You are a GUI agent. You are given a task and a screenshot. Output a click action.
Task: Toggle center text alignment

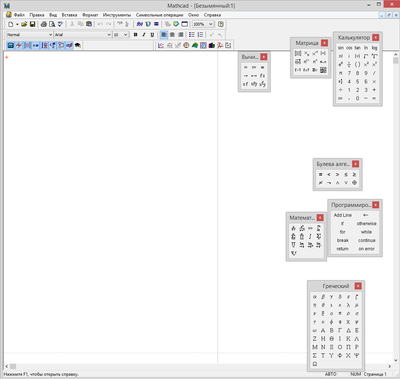pyautogui.click(x=172, y=35)
